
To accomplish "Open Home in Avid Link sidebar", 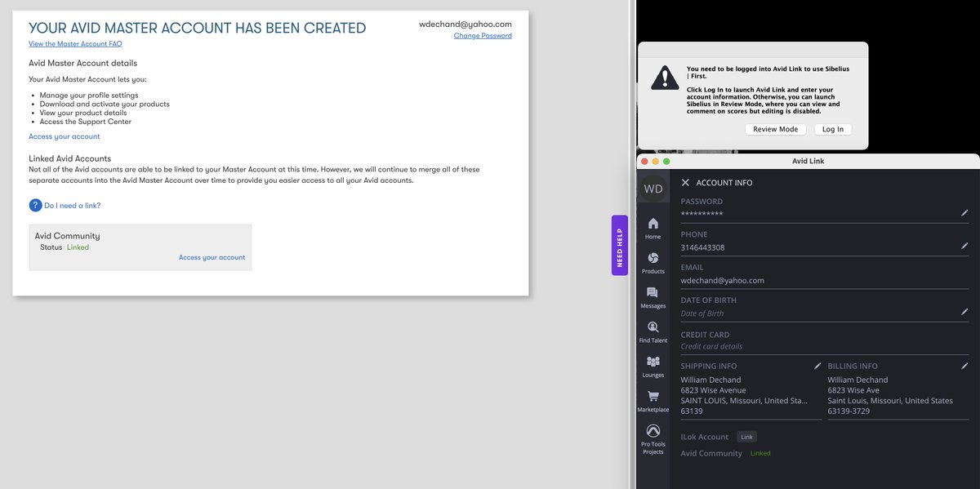I will pos(653,228).
